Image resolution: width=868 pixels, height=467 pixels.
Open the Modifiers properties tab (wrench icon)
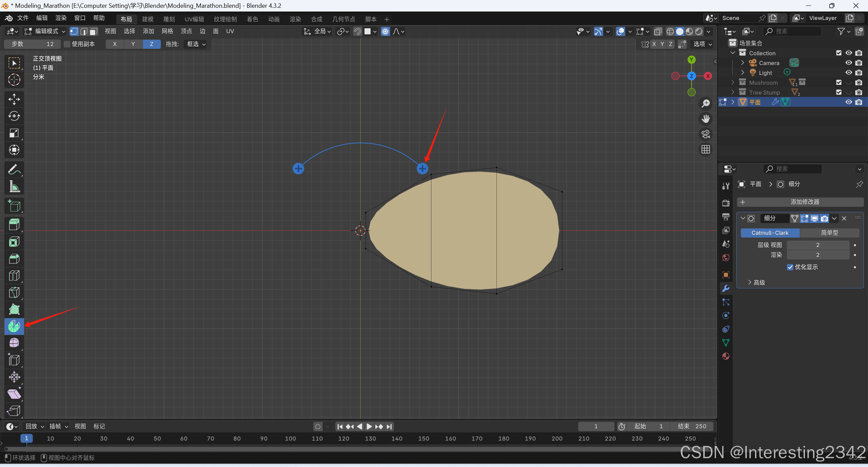click(726, 288)
